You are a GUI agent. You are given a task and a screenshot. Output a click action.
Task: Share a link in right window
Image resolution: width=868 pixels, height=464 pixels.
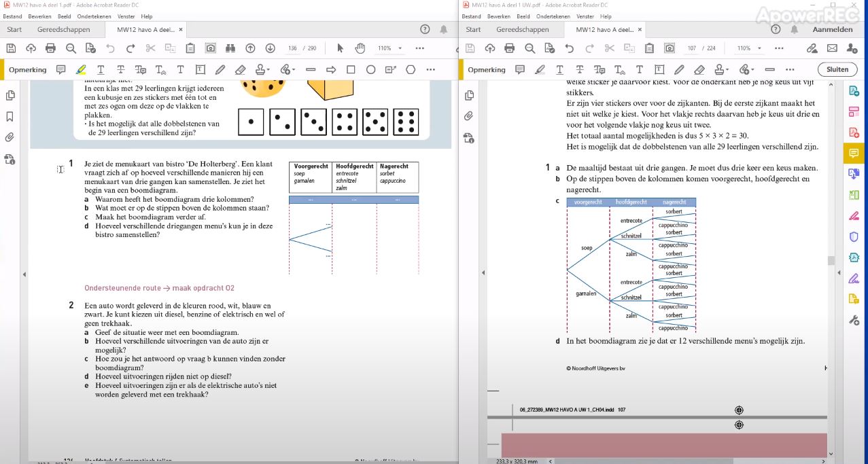pyautogui.click(x=812, y=48)
